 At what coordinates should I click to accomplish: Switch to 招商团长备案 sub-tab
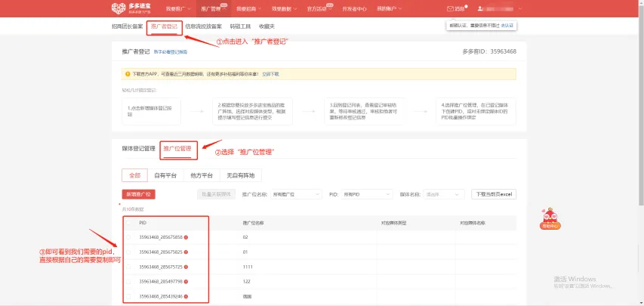click(x=128, y=26)
